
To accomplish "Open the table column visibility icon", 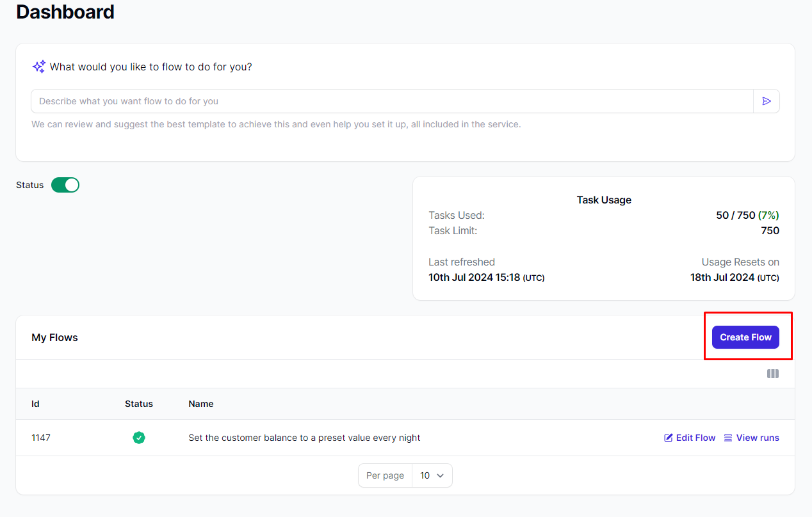I will coord(772,374).
